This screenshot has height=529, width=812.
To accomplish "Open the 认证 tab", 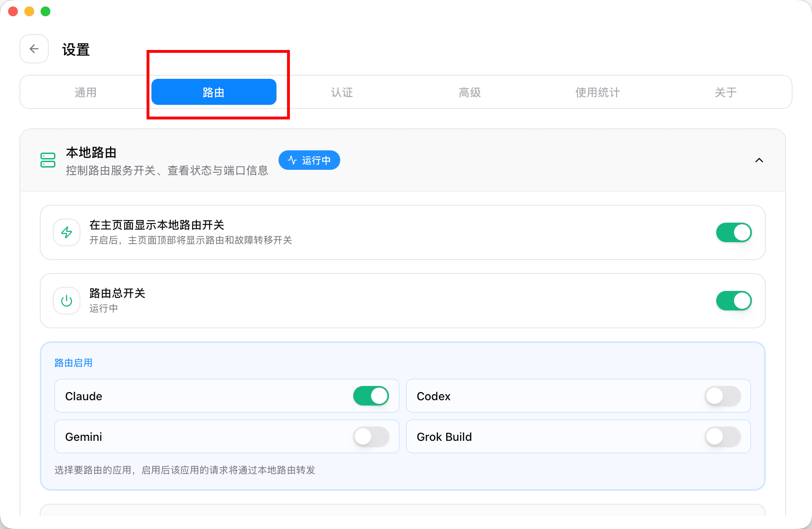I will click(x=342, y=92).
